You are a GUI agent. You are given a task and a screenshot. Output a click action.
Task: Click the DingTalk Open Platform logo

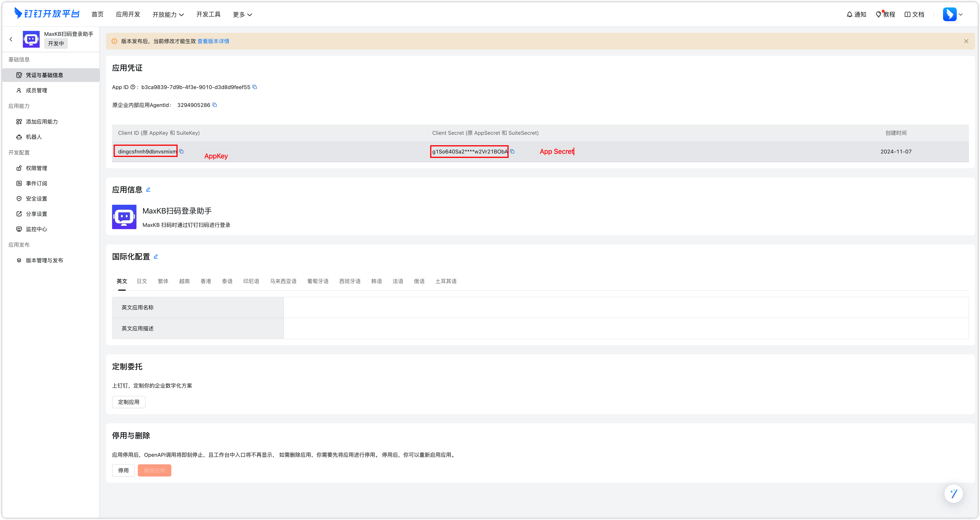pyautogui.click(x=47, y=14)
